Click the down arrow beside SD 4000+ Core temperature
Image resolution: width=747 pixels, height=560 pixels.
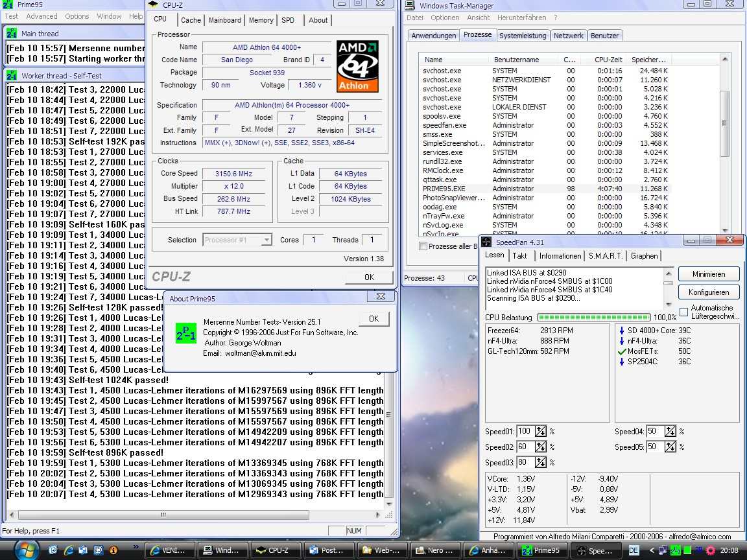(622, 331)
